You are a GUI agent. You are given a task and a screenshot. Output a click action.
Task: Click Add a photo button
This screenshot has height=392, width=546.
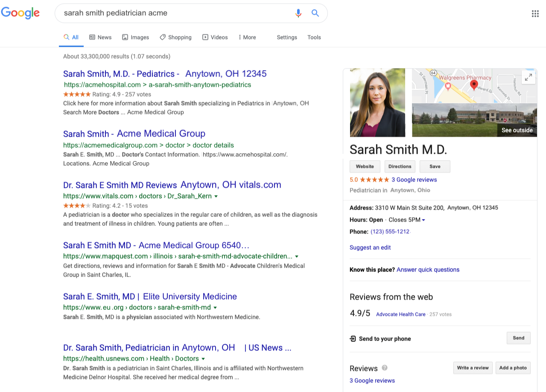click(x=513, y=368)
